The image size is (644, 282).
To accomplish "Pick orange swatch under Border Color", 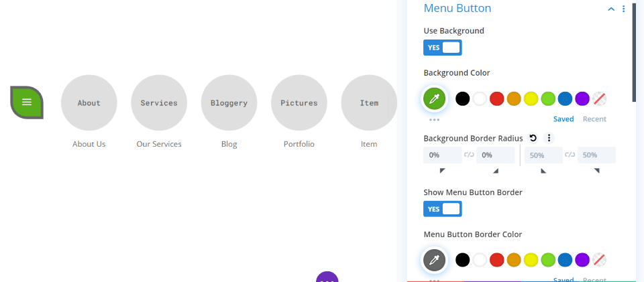I will tap(514, 260).
